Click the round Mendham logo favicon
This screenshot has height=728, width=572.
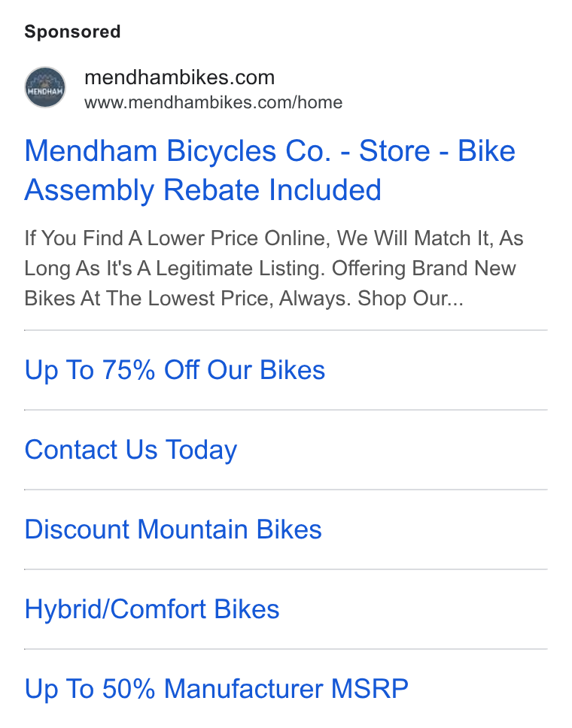click(x=45, y=87)
